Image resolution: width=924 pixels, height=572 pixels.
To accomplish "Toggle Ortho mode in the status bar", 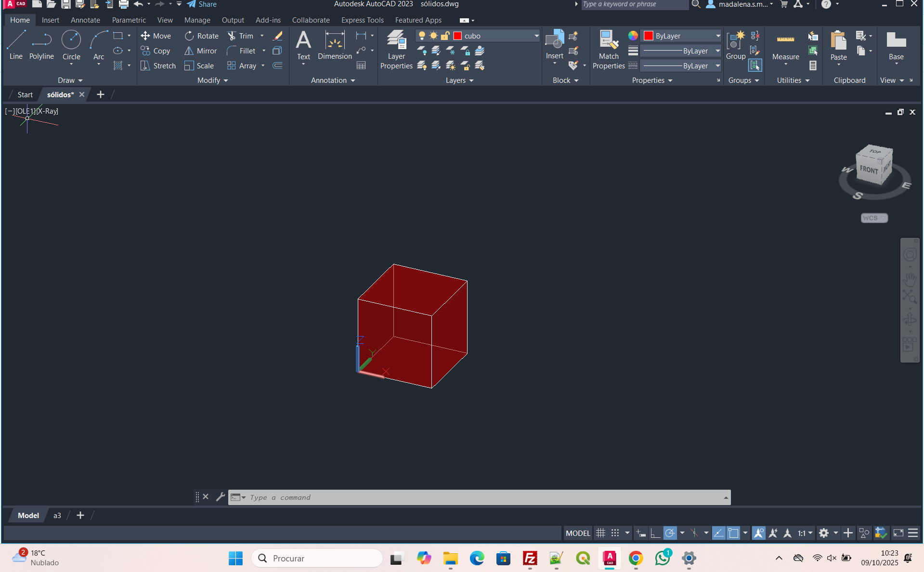I will click(655, 533).
